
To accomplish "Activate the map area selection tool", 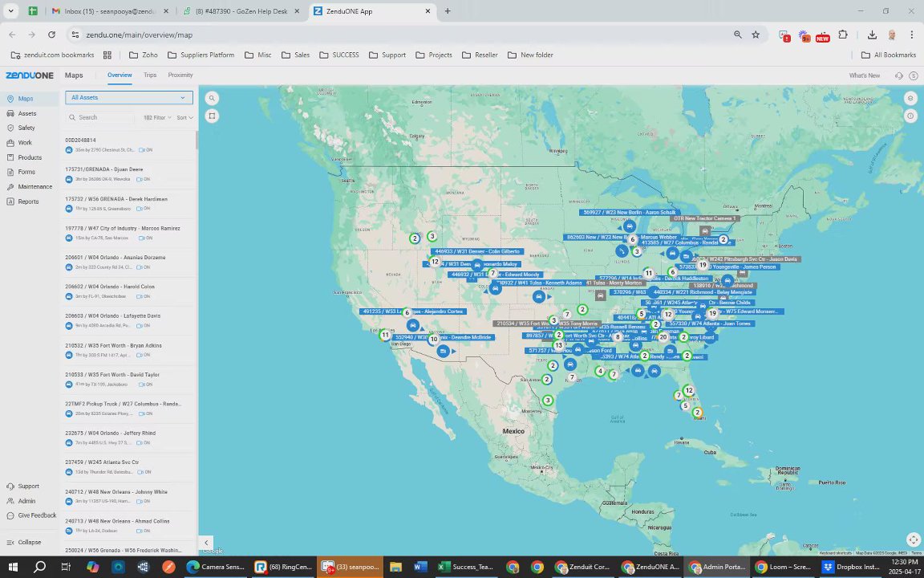I will coord(212,116).
